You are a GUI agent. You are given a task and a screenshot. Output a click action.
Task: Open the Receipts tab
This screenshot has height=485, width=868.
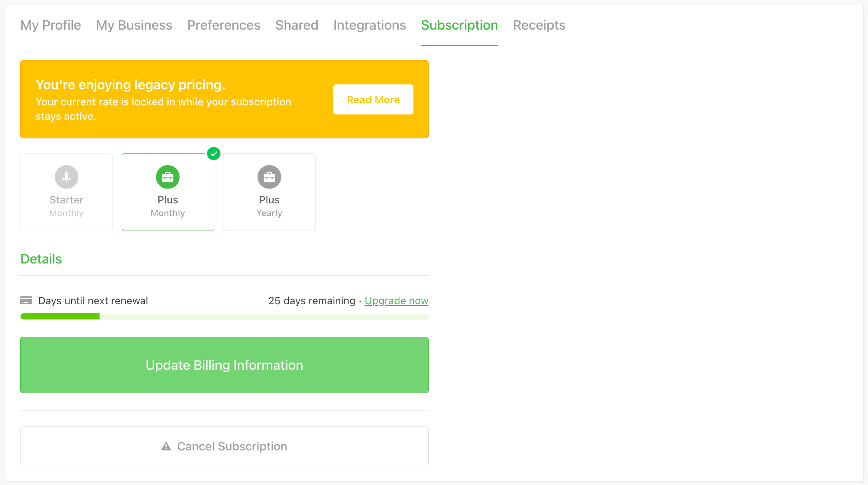pyautogui.click(x=539, y=25)
